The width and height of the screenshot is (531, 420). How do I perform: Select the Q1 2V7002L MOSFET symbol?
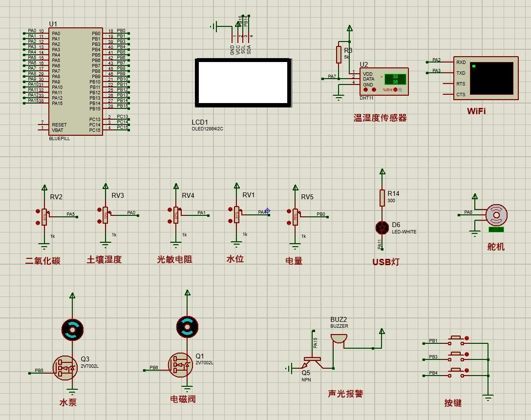point(180,365)
